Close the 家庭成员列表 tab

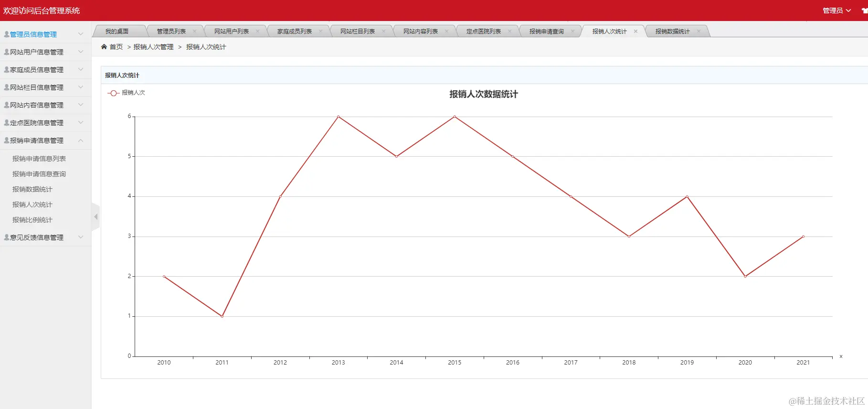320,32
